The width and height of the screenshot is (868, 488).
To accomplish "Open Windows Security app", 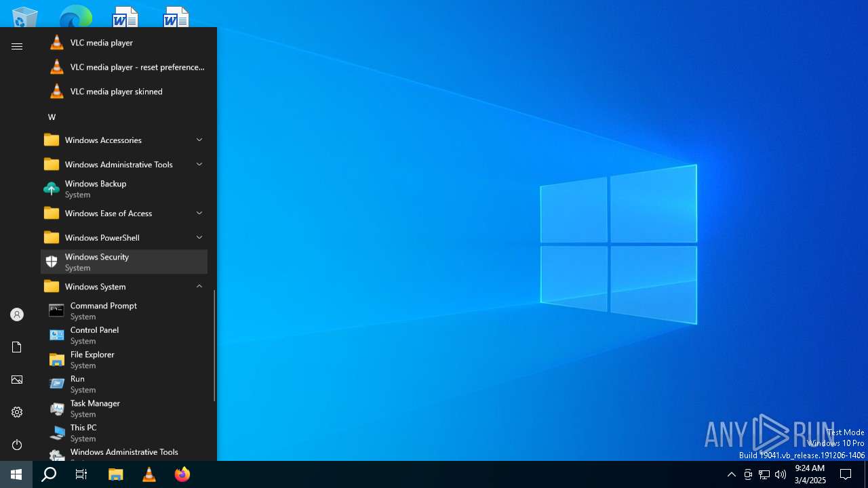I will click(x=124, y=262).
